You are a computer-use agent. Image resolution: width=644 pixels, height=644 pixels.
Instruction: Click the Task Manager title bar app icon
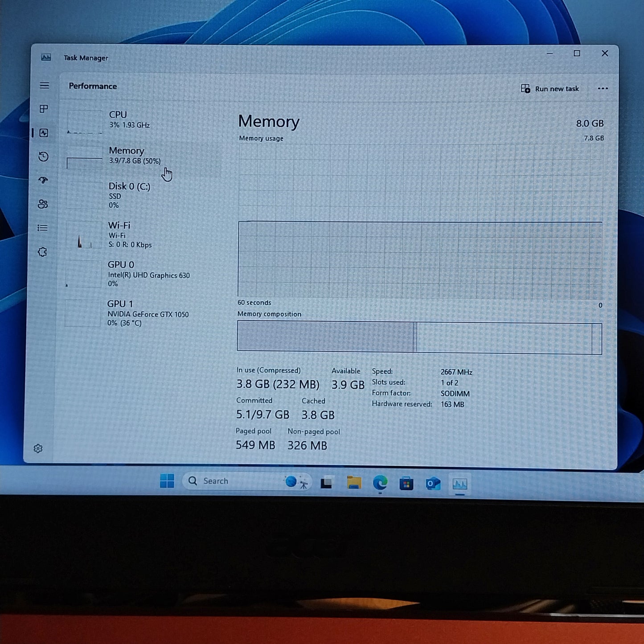click(46, 57)
